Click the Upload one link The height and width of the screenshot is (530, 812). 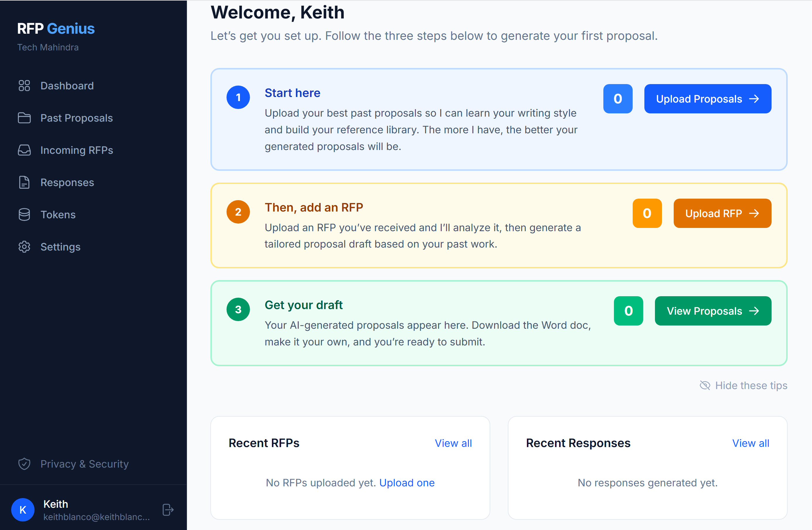406,483
